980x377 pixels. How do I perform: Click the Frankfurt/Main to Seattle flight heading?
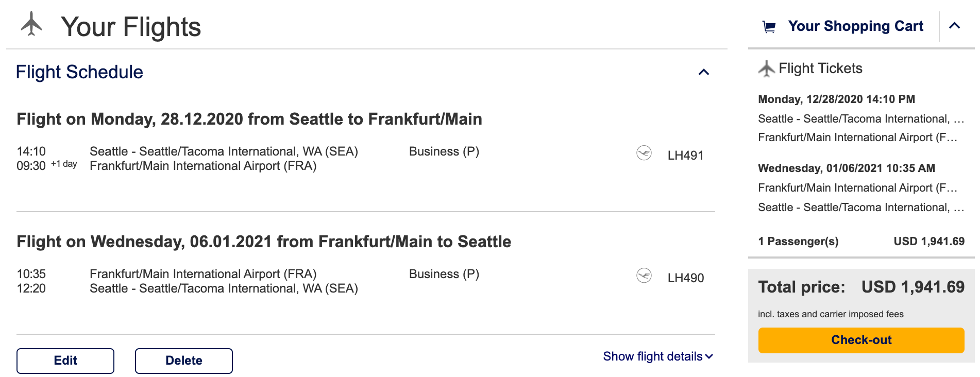[264, 242]
